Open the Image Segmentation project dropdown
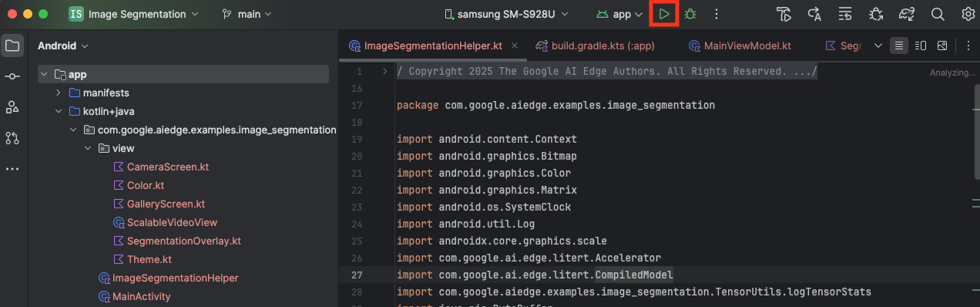The width and height of the screenshot is (980, 307). pos(133,14)
